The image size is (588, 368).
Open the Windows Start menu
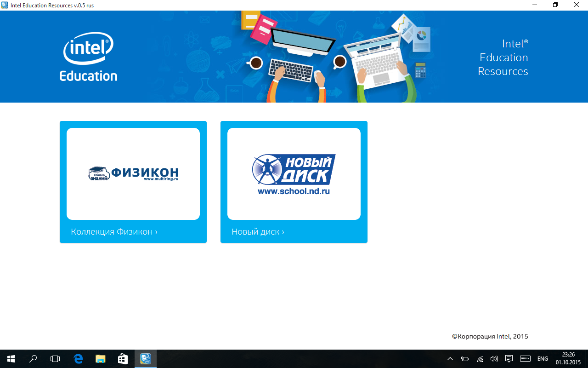[11, 359]
